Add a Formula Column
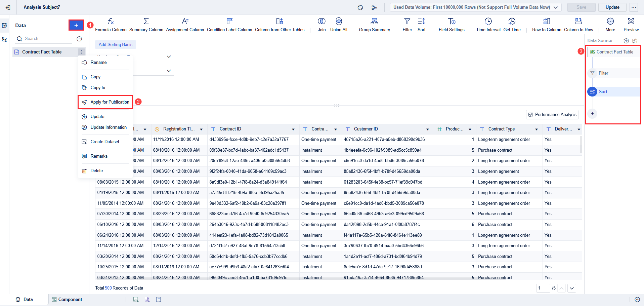 [x=111, y=25]
